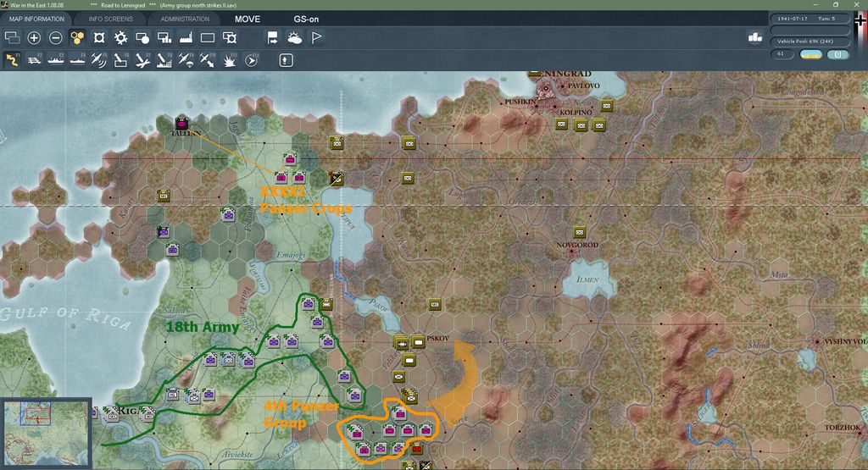The image size is (868, 470).
Task: Select the unit counter left of Pskov label
Action: coord(418,342)
